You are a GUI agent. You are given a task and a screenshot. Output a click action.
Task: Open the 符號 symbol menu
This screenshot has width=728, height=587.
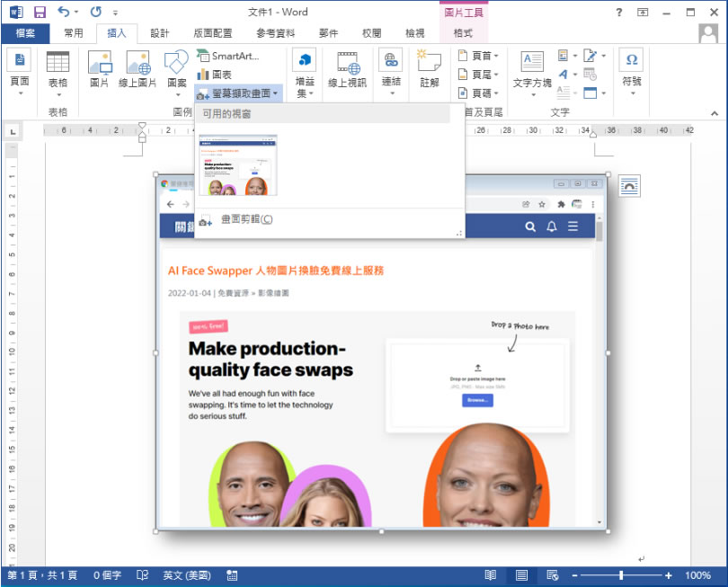click(x=631, y=69)
